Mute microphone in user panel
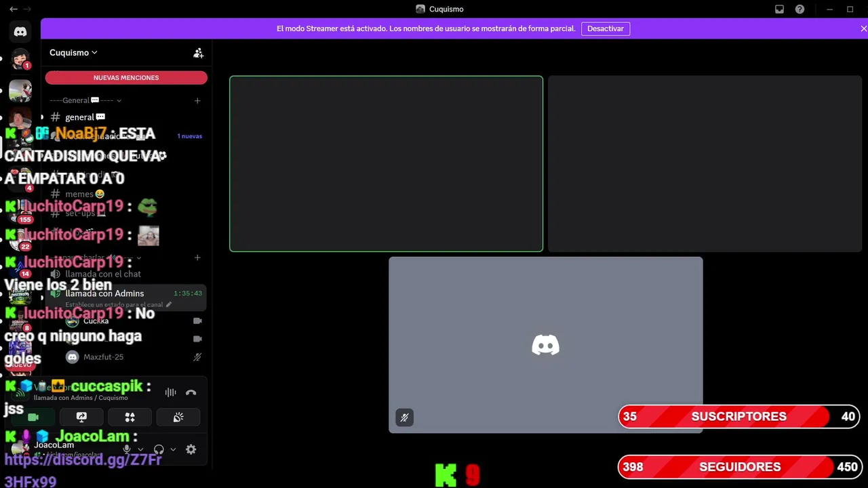 127,449
